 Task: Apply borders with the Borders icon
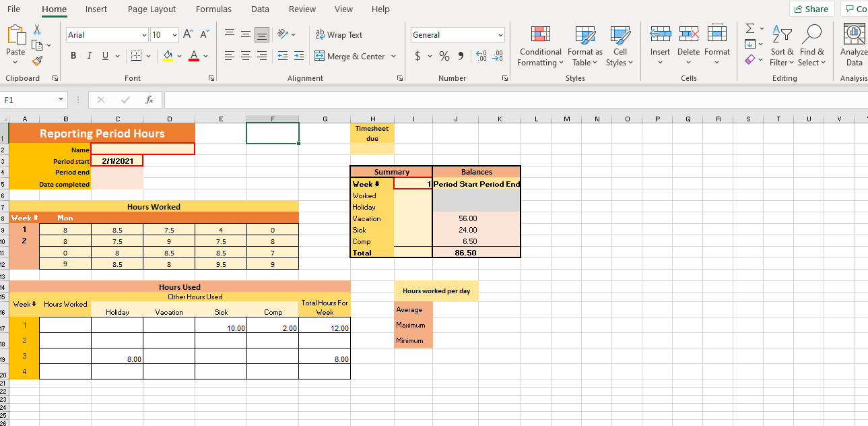(136, 56)
